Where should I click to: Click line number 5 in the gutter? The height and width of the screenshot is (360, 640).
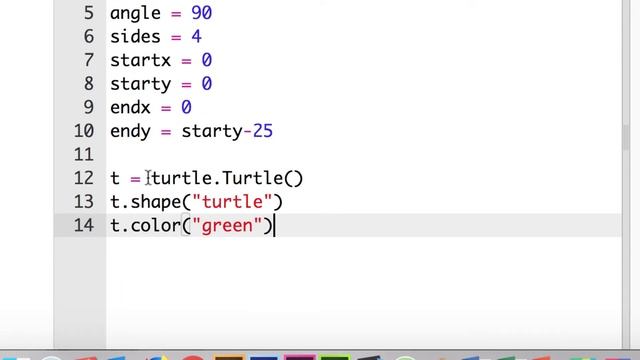(x=89, y=13)
